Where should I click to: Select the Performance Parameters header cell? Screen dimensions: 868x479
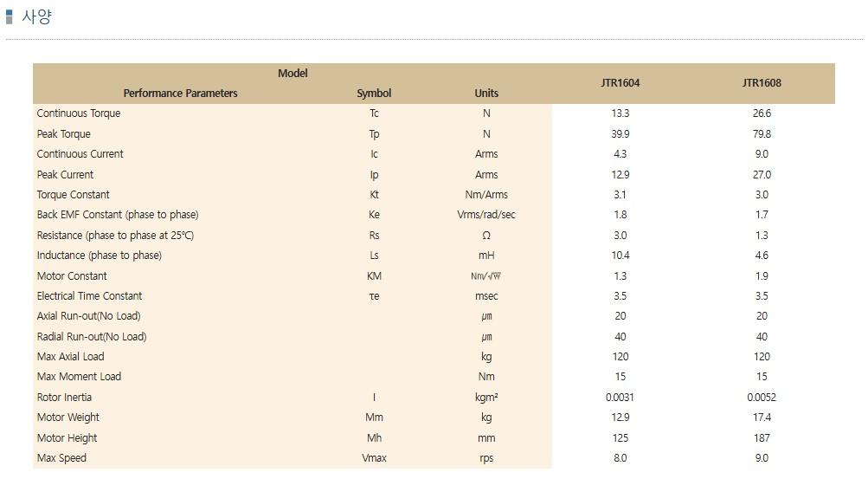click(x=181, y=93)
